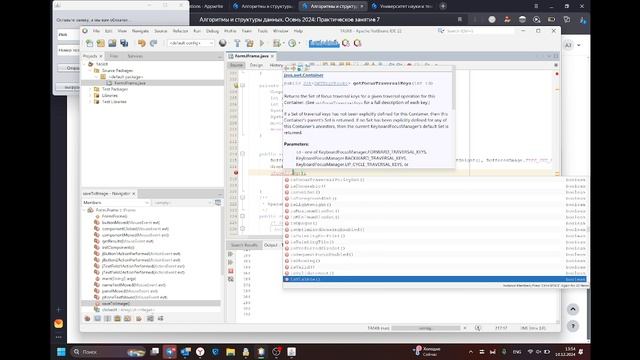Click red Stop icon in Output sidebar
Screen dimensions: 640x360
pyautogui.click(x=231, y=271)
